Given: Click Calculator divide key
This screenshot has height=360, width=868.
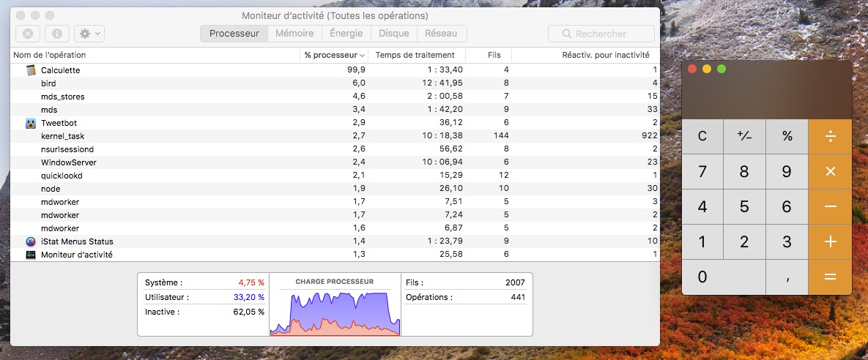Looking at the screenshot, I should (831, 136).
